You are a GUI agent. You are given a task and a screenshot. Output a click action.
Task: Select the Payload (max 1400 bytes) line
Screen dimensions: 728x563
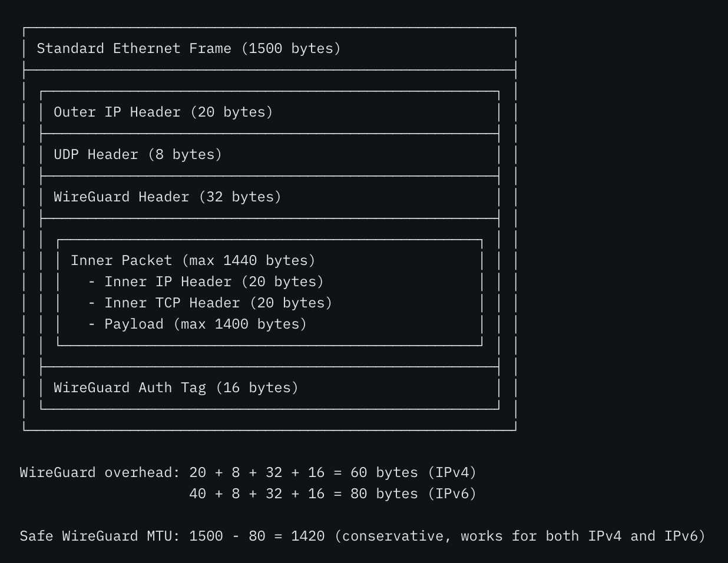pos(197,324)
